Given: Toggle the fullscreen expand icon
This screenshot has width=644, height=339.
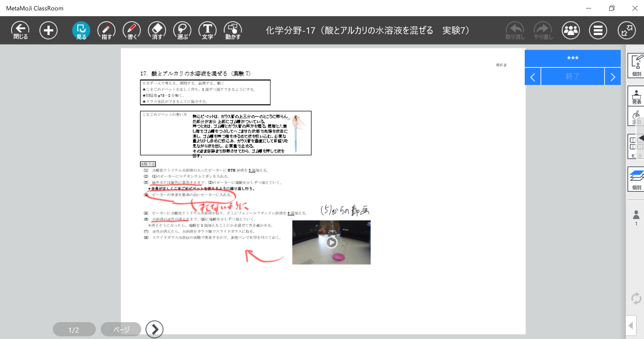Looking at the screenshot, I should [x=626, y=30].
